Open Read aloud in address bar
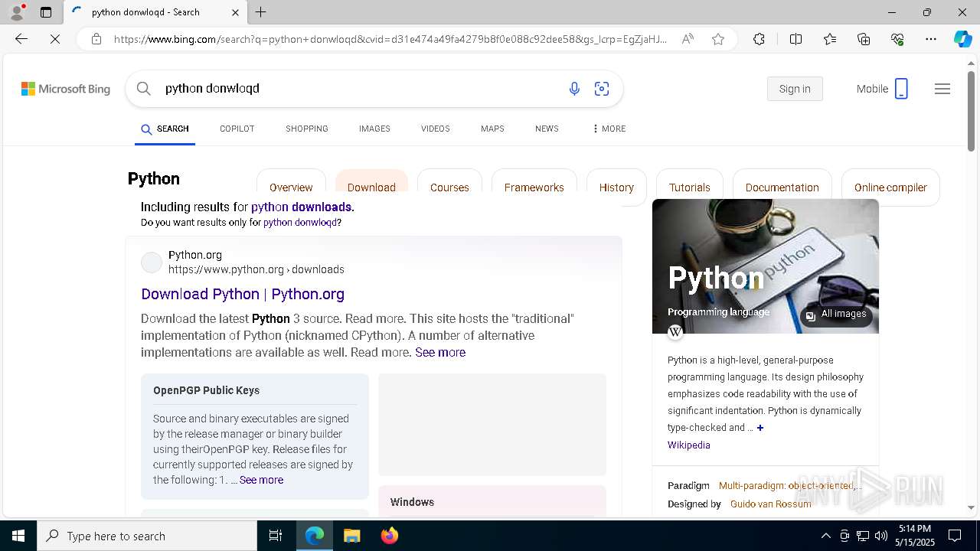Screen dimensions: 980x551 (x=688, y=39)
